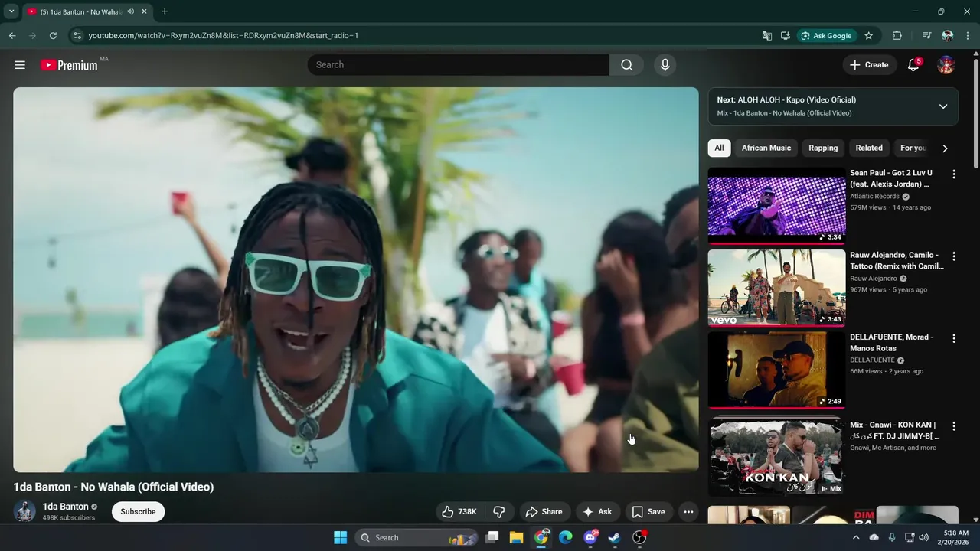Reload the page
Screen dimensions: 980x551
click(x=53, y=35)
